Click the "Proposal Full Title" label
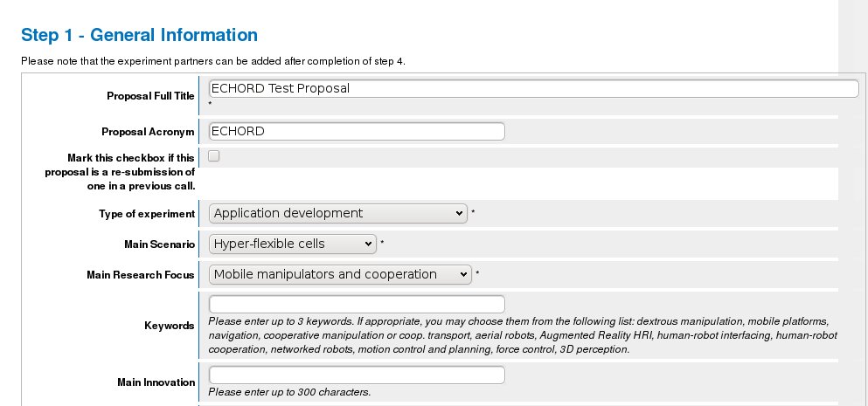 point(150,96)
